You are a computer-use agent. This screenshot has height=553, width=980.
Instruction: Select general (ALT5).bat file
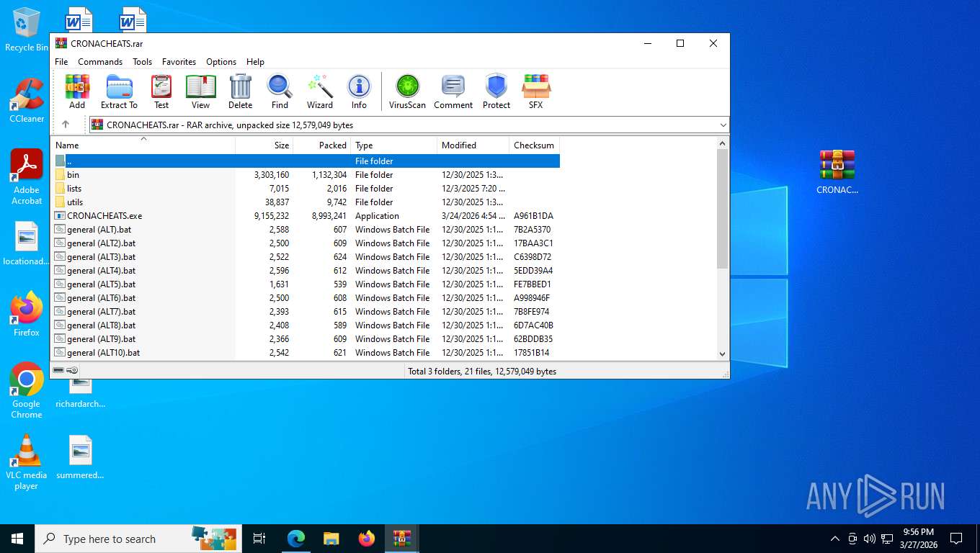pyautogui.click(x=305, y=284)
